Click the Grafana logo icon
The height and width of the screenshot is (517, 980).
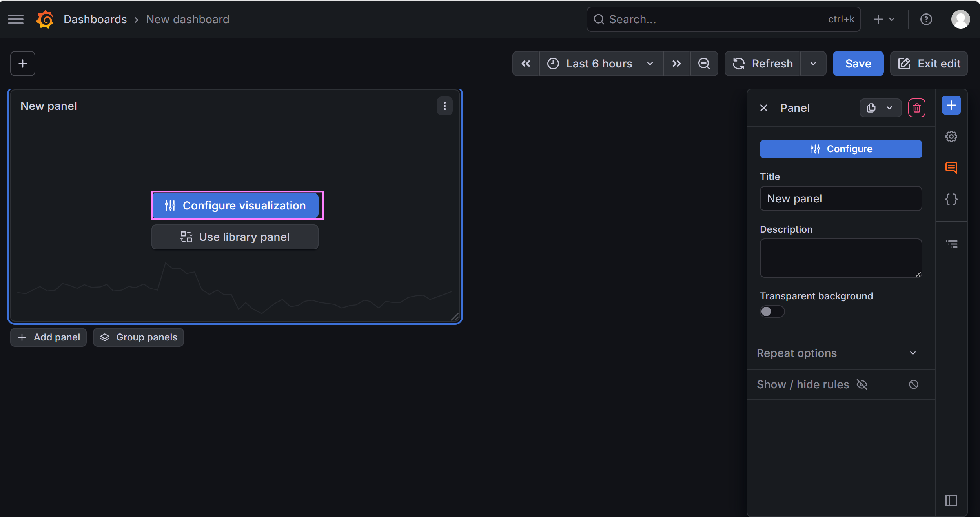point(45,19)
